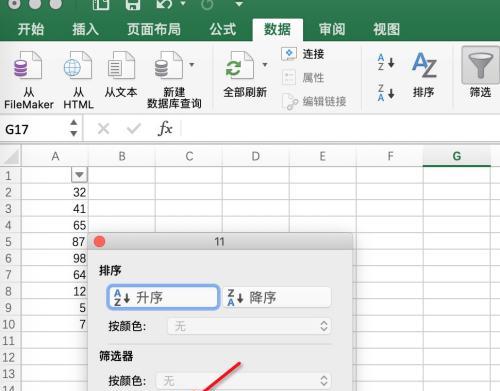Import data from text file icon
Image resolution: width=500 pixels, height=391 pixels.
121,65
